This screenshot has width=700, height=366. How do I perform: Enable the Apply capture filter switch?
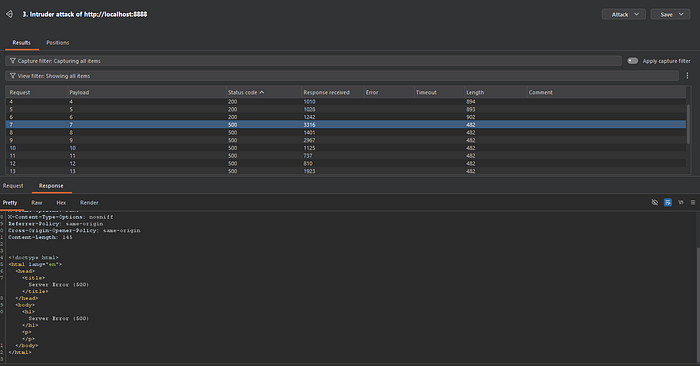(x=633, y=61)
